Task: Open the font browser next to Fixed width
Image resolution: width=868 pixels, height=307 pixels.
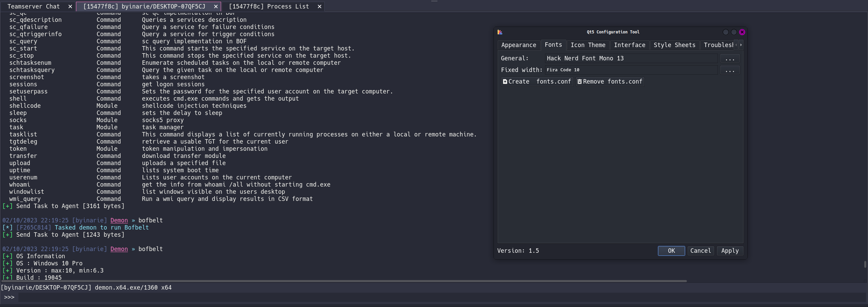Action: click(x=730, y=70)
